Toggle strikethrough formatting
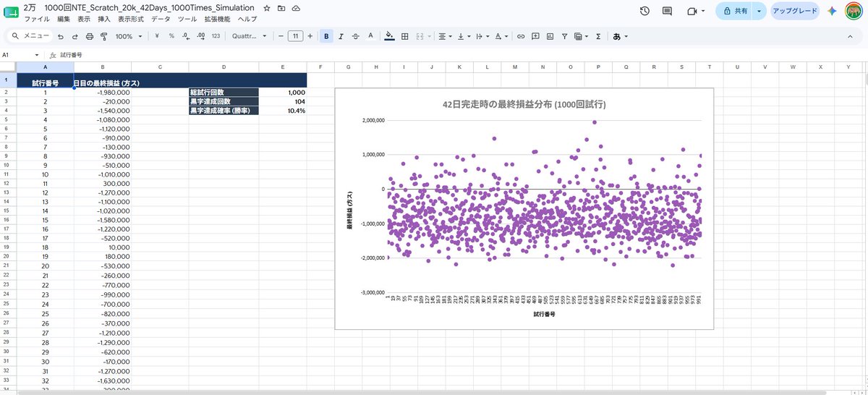This screenshot has width=868, height=395. 355,35
